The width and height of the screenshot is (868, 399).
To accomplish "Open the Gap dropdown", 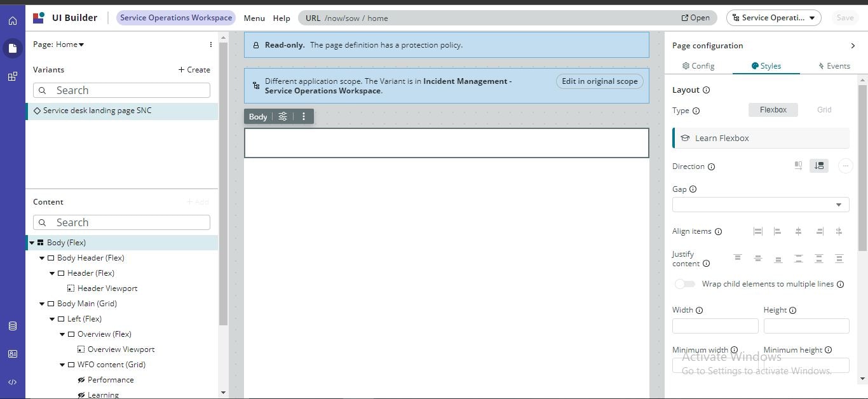I will (x=761, y=205).
